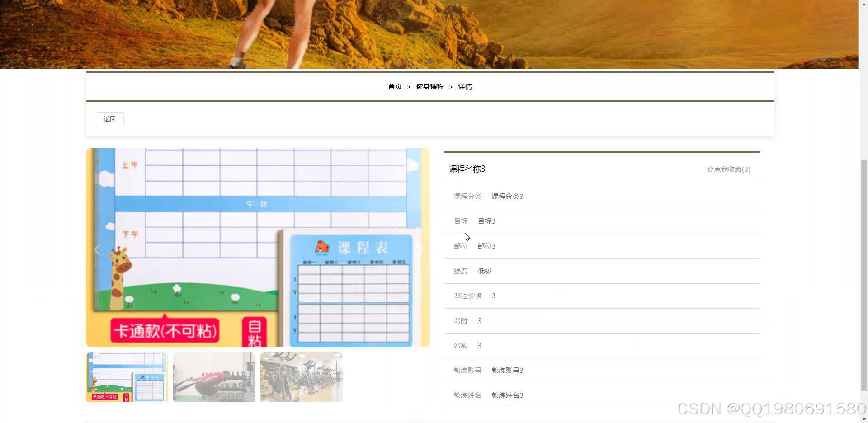Select the spinning bike thumbnail

click(302, 376)
